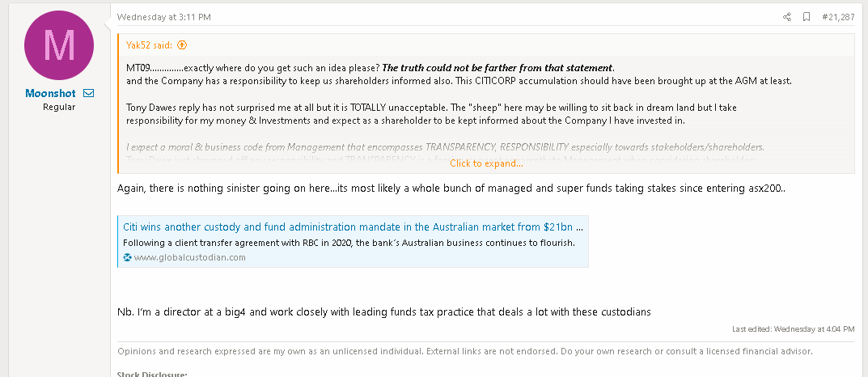This screenshot has width=868, height=377.
Task: Open the Moonshot username profile link
Action: tap(50, 94)
